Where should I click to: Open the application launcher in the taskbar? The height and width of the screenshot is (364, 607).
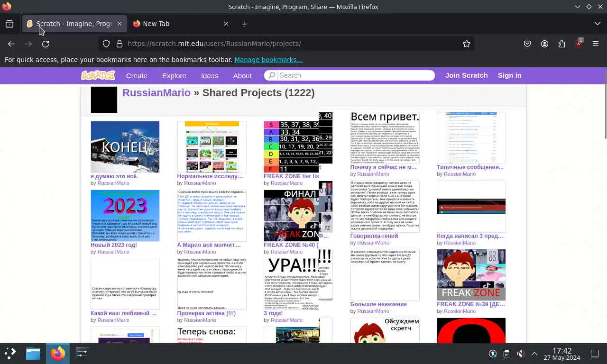tap(10, 354)
